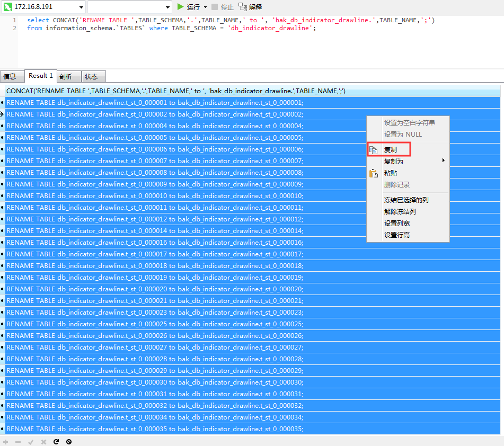Click row marker of the t_st_0_000002 row
This screenshot has height=446, width=504.
(x=2, y=114)
